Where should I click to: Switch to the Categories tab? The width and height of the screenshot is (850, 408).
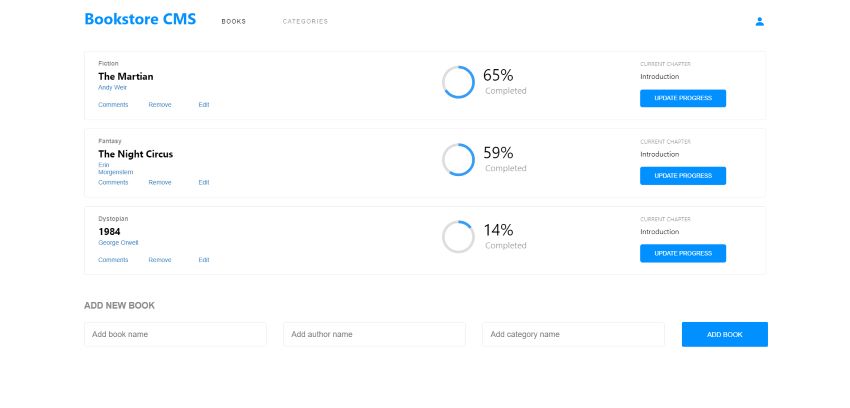(x=305, y=22)
